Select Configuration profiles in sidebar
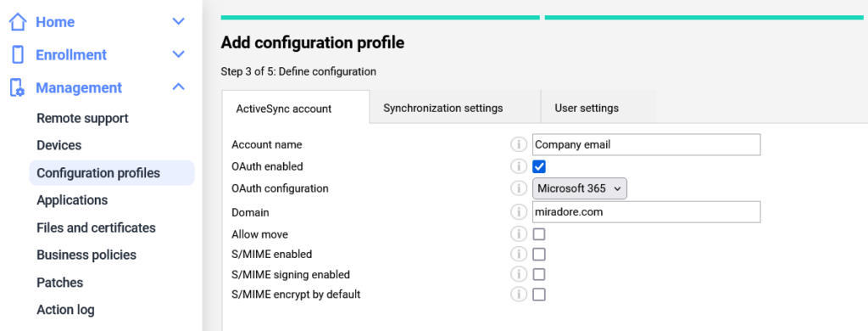The image size is (868, 331). (x=112, y=173)
